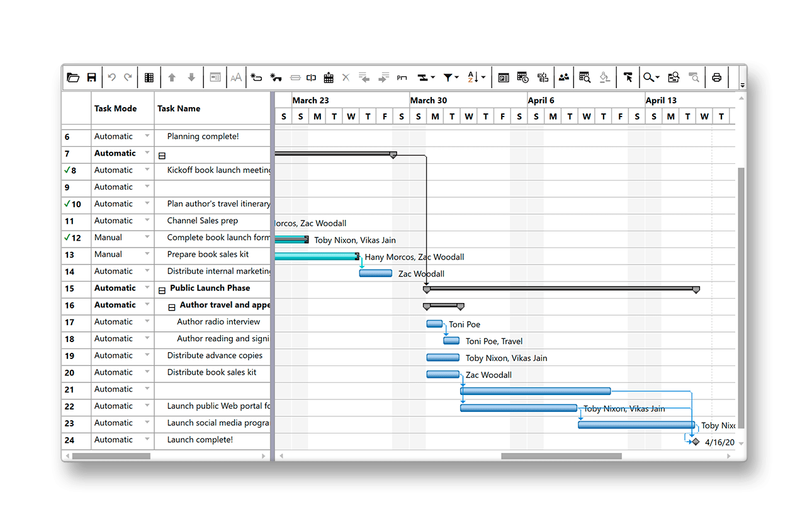The image size is (812, 526).
Task: Redo the last change
Action: tap(130, 77)
